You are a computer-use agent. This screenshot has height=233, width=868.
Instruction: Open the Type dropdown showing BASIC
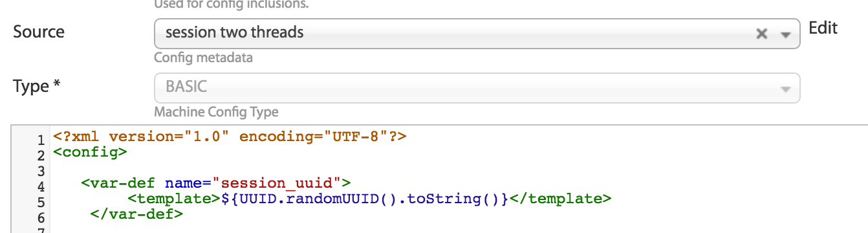477,87
